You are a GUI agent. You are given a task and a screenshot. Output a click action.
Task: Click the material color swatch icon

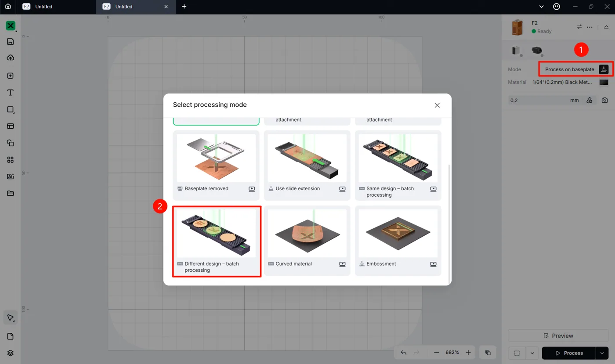click(x=604, y=82)
